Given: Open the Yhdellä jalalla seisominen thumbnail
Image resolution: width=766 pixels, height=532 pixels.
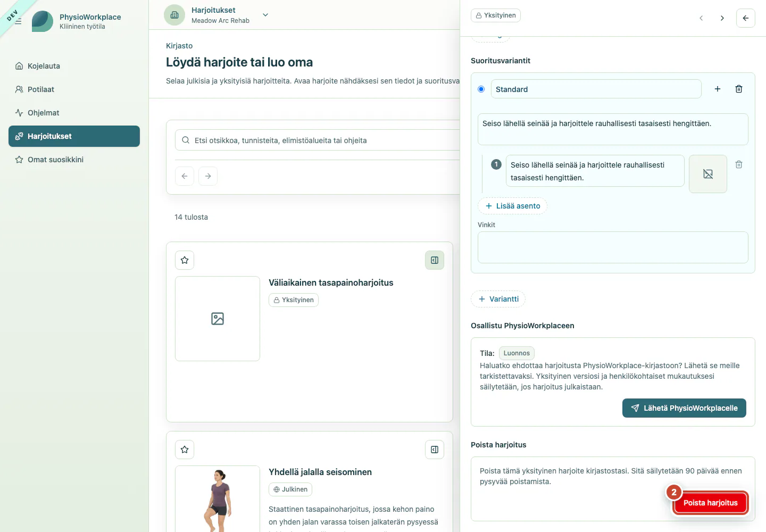Looking at the screenshot, I should click(x=218, y=499).
